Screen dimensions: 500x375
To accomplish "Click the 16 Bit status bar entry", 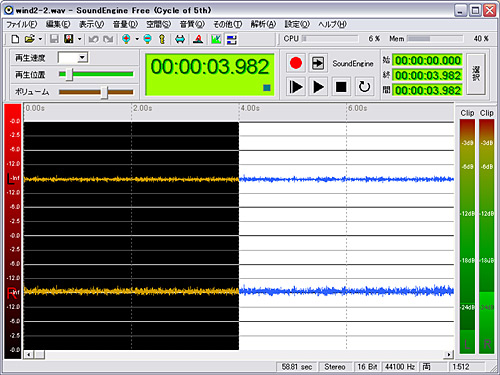I will coord(367,367).
